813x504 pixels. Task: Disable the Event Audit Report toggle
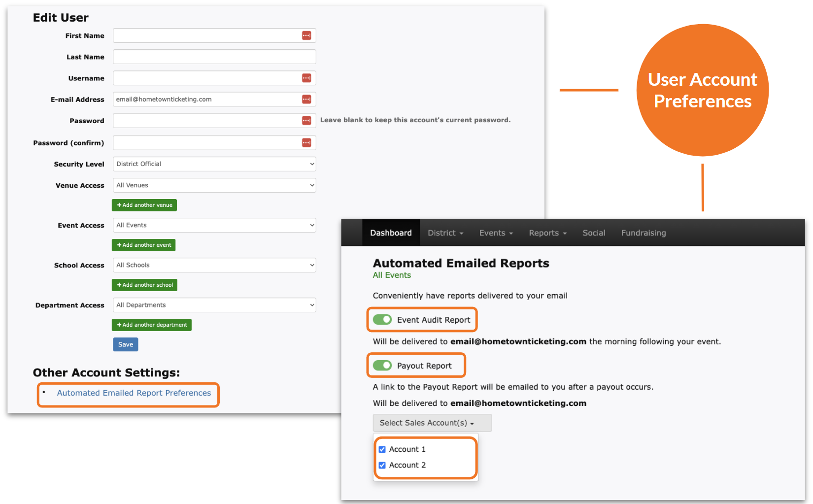(382, 320)
